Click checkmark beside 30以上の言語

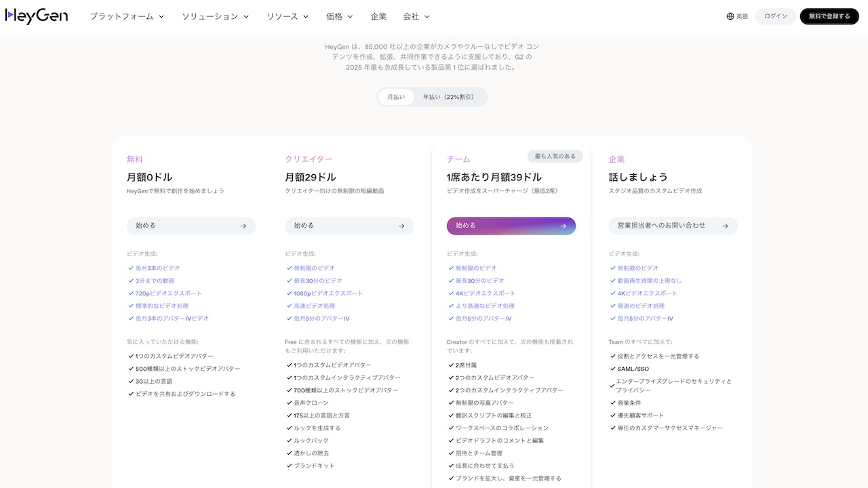coord(131,381)
